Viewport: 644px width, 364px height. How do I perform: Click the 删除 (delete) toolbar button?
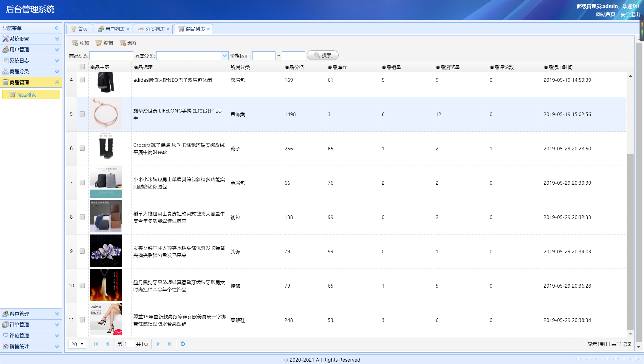click(128, 43)
